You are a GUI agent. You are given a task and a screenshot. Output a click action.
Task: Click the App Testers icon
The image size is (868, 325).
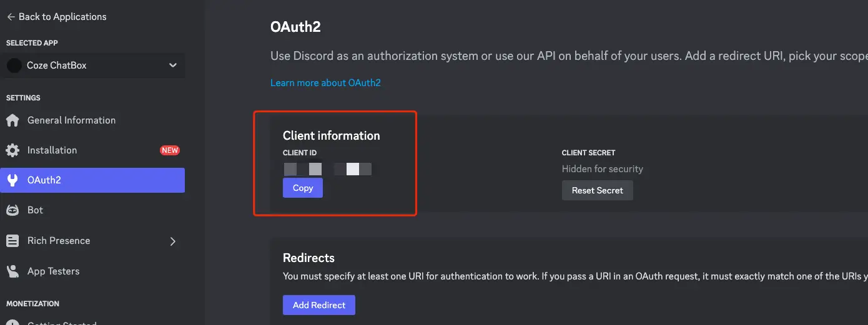(12, 271)
